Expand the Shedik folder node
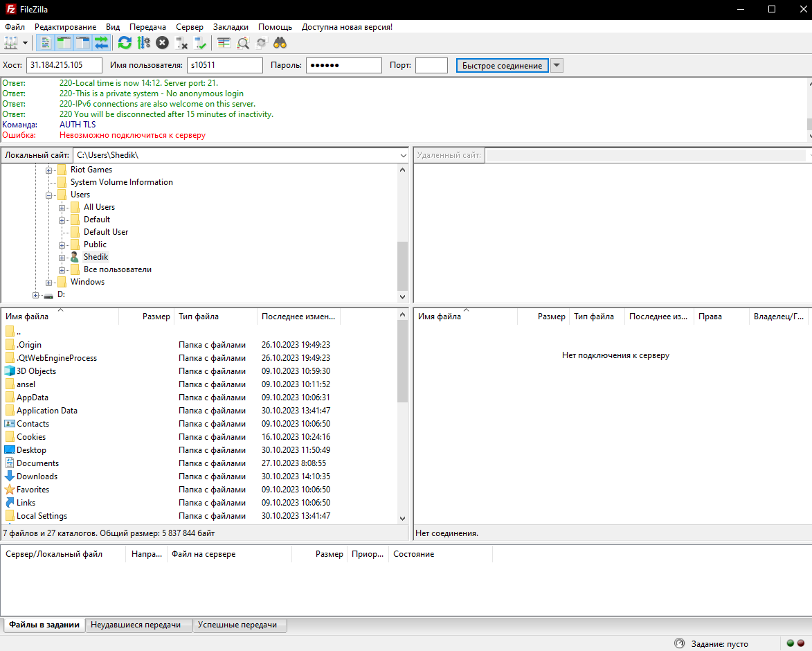This screenshot has height=651, width=812. pyautogui.click(x=62, y=258)
